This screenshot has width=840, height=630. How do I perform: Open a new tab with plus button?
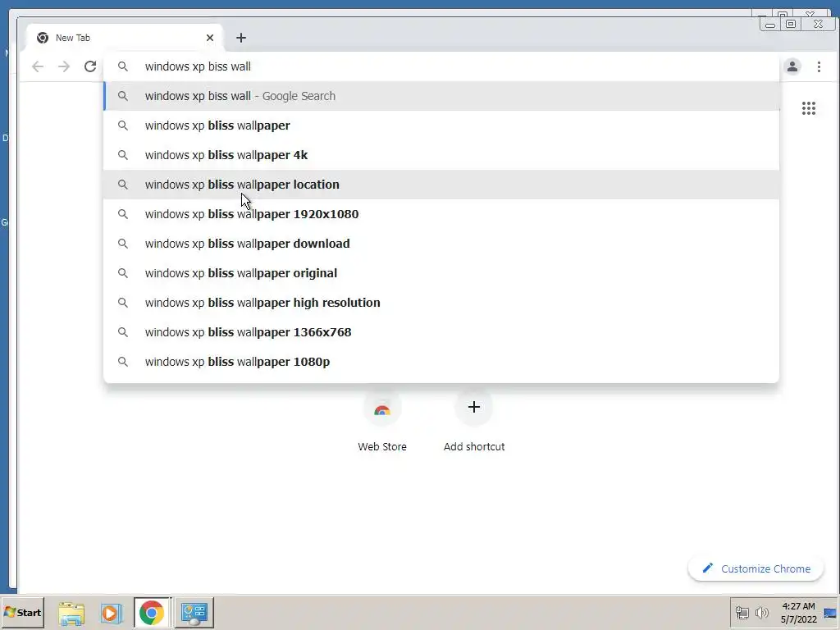click(241, 38)
